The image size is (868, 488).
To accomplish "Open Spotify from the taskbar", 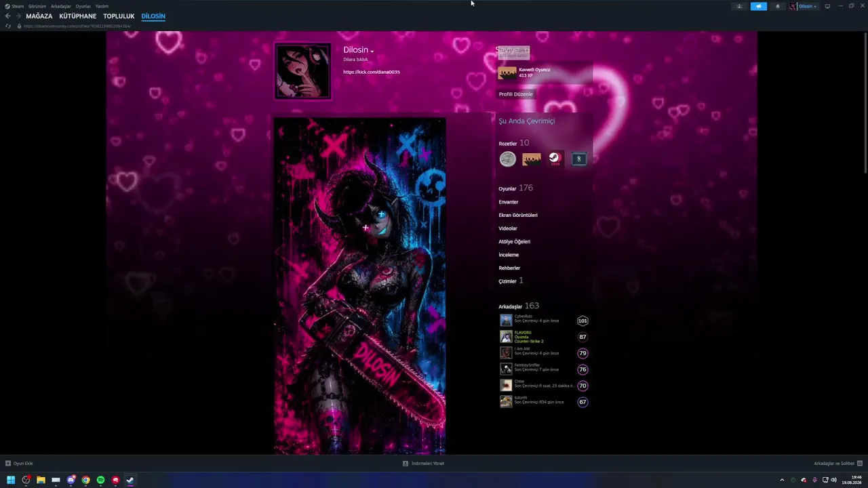I will [x=100, y=480].
